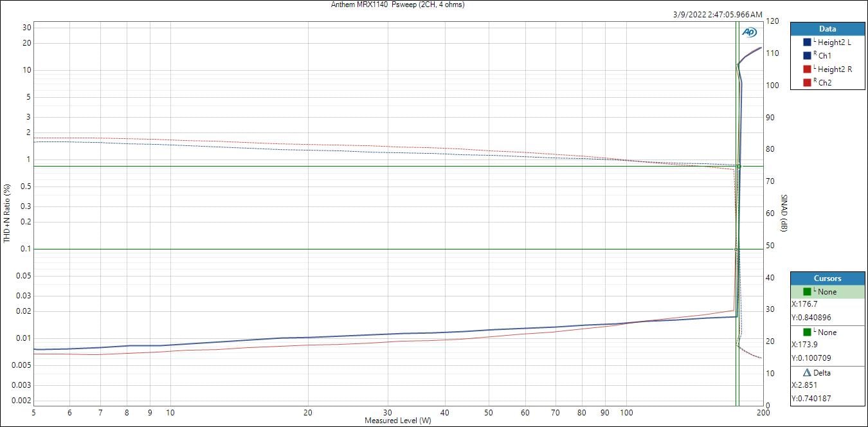Open the first cursor's None trace selector
The width and height of the screenshot is (868, 427).
point(827,292)
